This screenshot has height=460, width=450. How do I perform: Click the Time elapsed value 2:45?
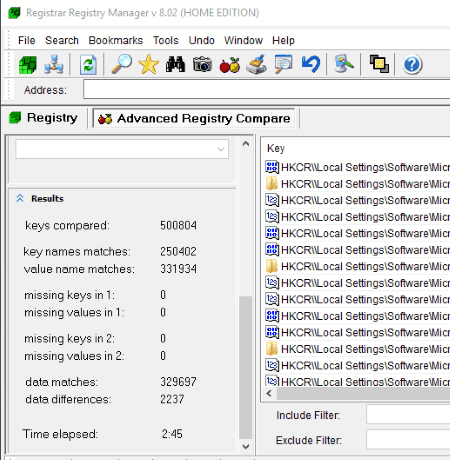(x=172, y=434)
